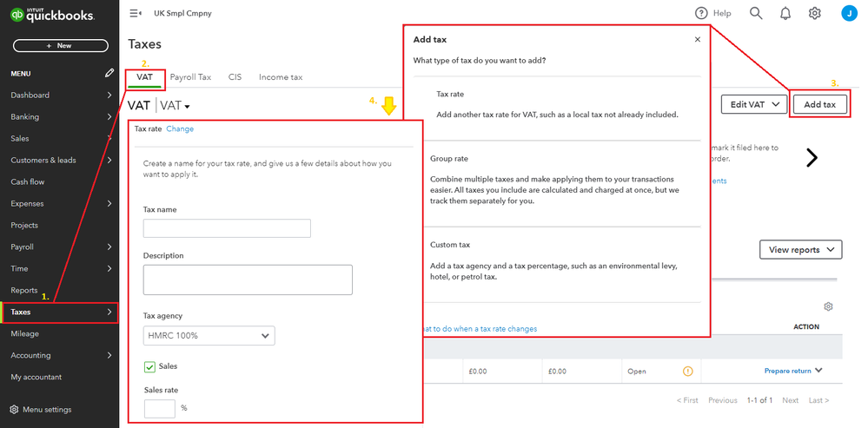
Task: Close the Add tax dialog
Action: coord(697,40)
